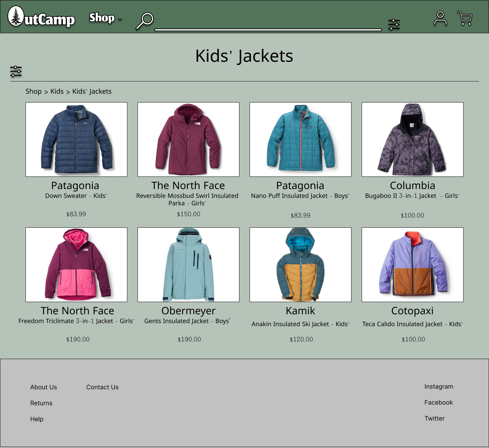The image size is (489, 448).
Task: Click the Cotopaxi brand name
Action: (x=413, y=311)
